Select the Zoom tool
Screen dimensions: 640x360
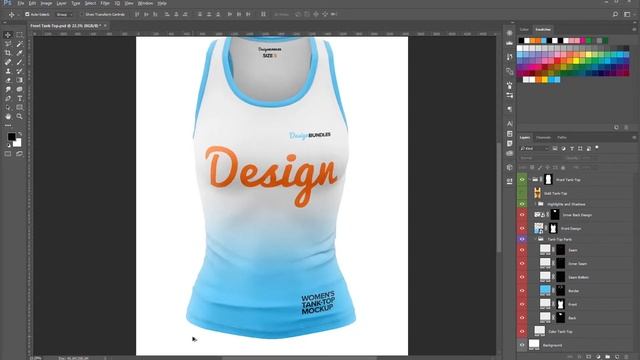click(x=19, y=116)
